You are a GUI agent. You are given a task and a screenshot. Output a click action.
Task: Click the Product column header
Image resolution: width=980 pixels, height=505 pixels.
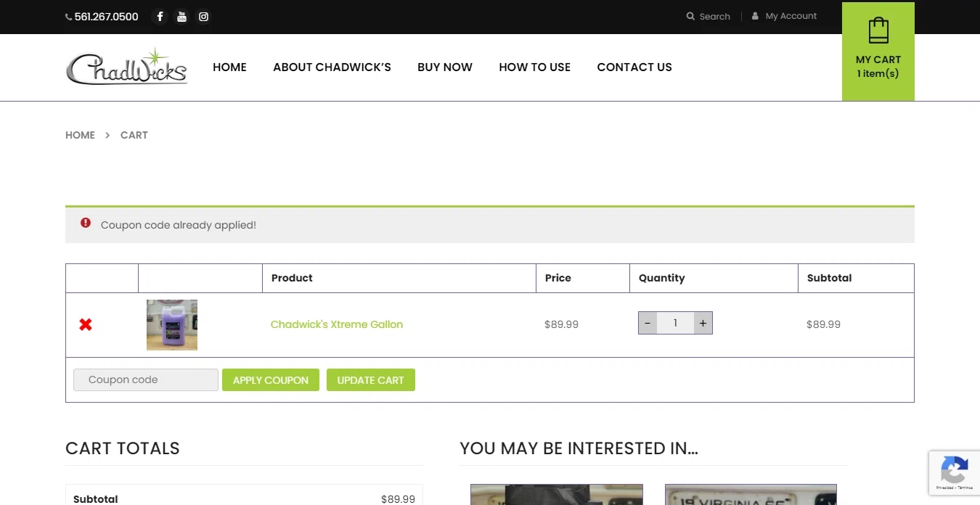(292, 278)
